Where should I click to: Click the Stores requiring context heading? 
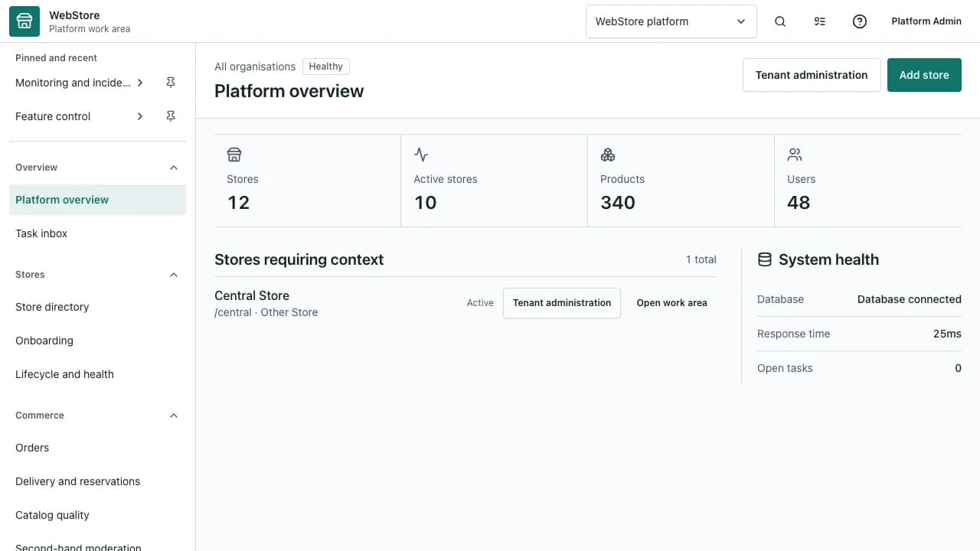tap(299, 259)
